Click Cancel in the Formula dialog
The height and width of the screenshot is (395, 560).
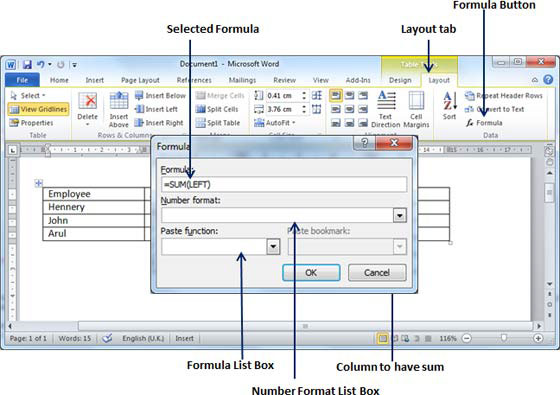pyautogui.click(x=377, y=272)
